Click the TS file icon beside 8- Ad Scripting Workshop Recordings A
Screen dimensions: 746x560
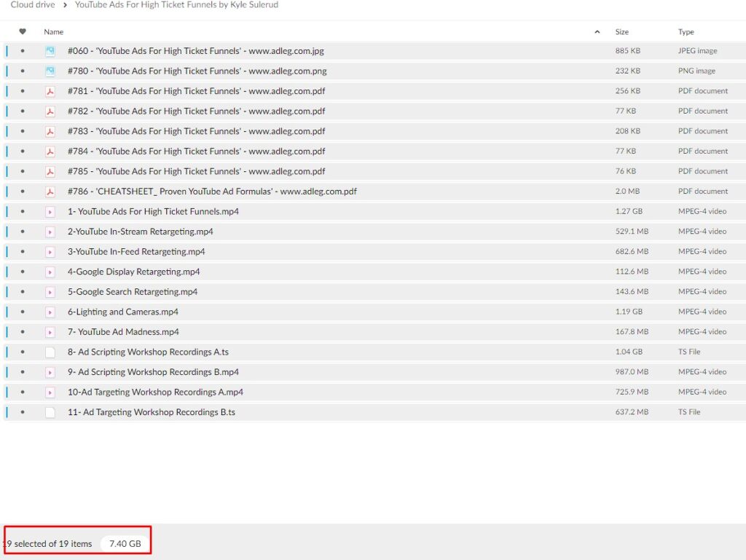[x=50, y=351]
